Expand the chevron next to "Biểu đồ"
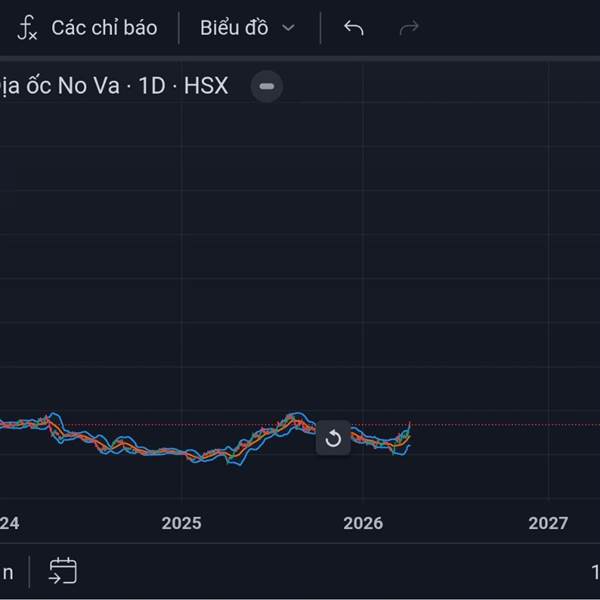 click(x=289, y=28)
